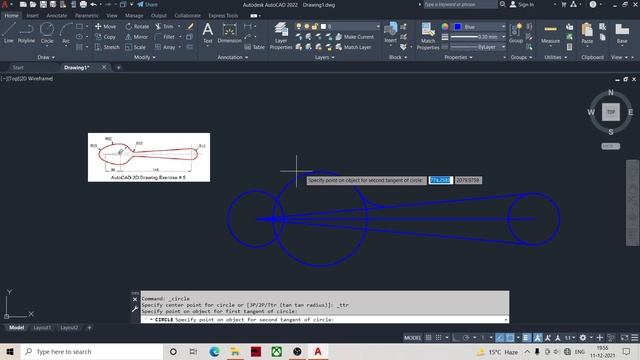
Task: Select the Circle tool
Action: pos(47,33)
